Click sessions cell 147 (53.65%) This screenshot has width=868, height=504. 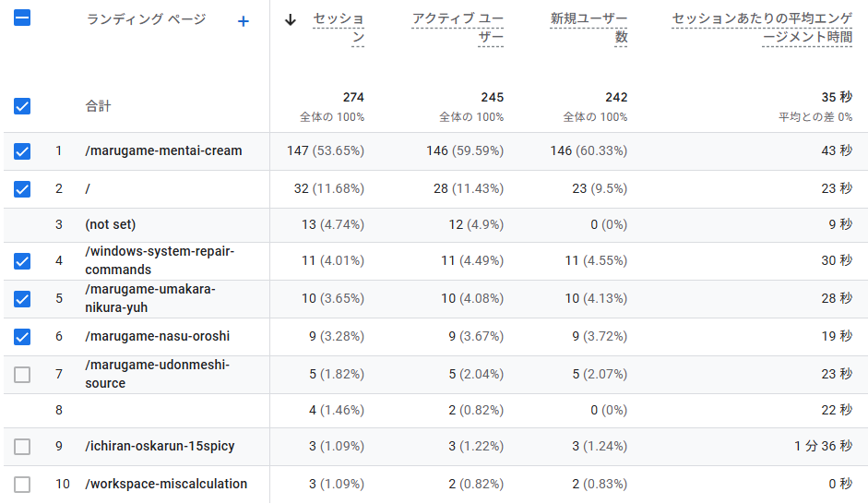(326, 150)
